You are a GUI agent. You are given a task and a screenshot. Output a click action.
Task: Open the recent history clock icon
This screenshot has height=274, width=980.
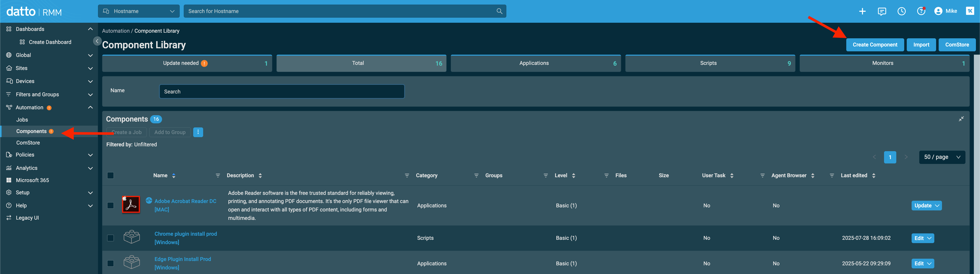pos(901,11)
